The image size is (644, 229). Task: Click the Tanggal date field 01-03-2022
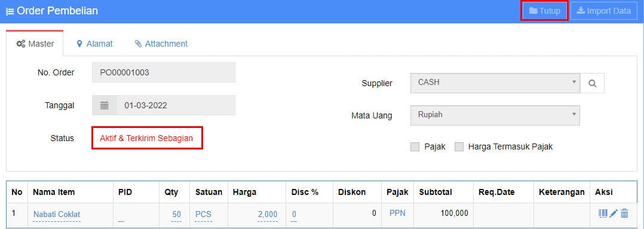tap(176, 105)
